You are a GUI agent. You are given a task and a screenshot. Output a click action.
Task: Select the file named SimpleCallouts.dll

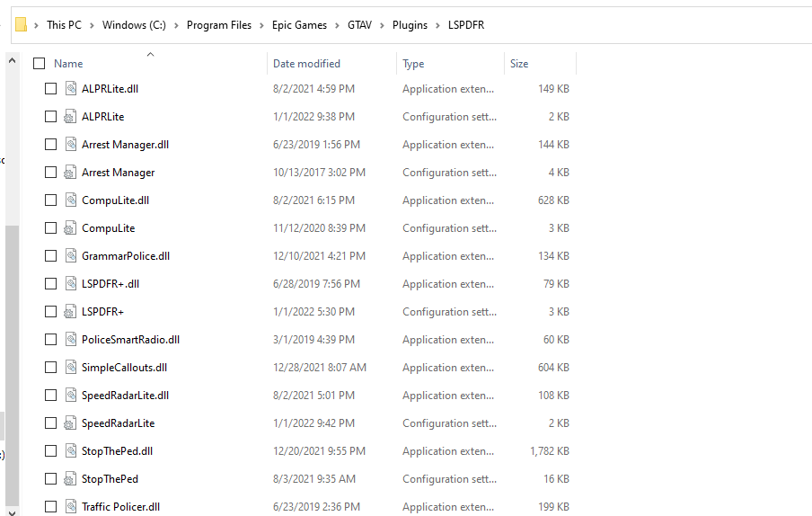pyautogui.click(x=124, y=368)
